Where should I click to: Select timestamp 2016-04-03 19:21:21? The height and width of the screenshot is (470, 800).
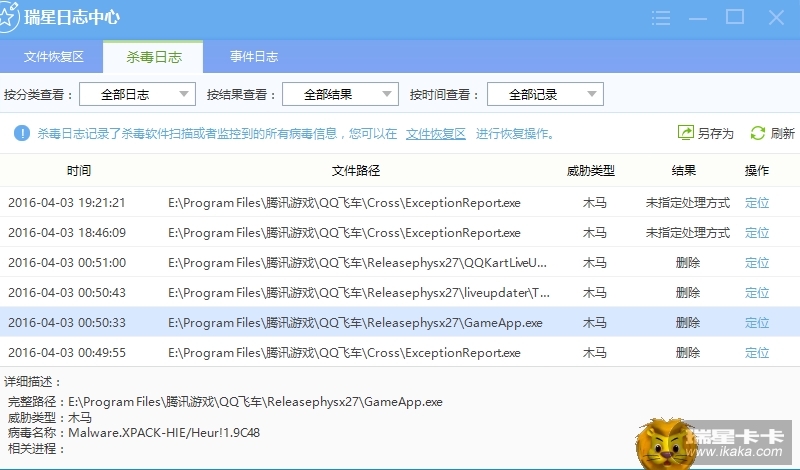coord(67,203)
